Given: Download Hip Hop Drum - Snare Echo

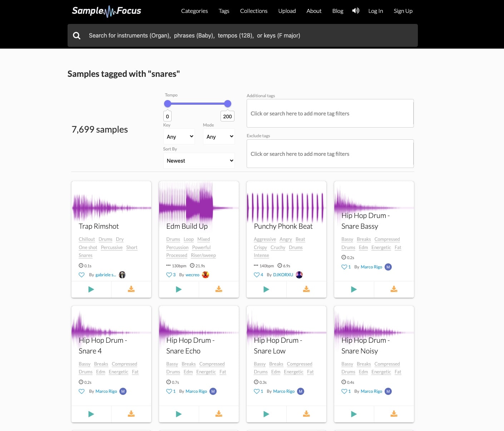Looking at the screenshot, I should (219, 414).
